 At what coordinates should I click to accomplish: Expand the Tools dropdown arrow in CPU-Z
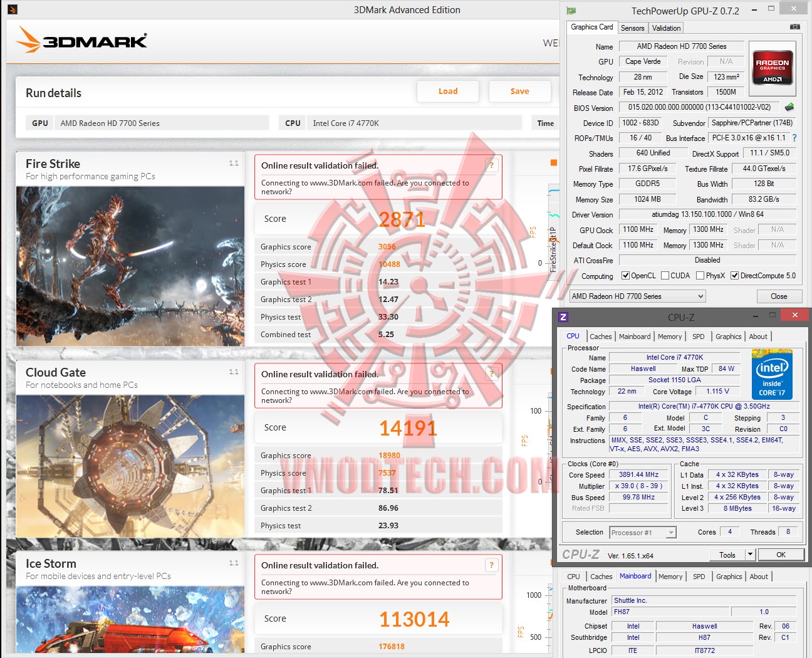[749, 555]
